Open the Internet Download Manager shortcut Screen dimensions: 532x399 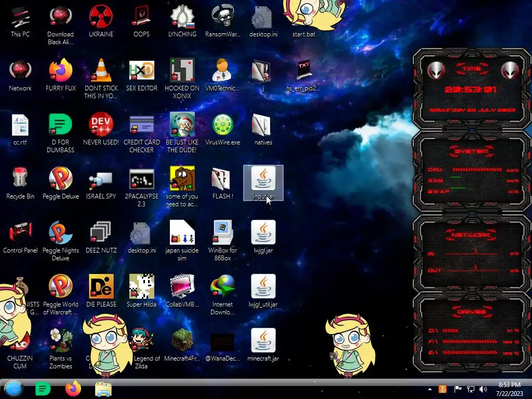(x=222, y=295)
